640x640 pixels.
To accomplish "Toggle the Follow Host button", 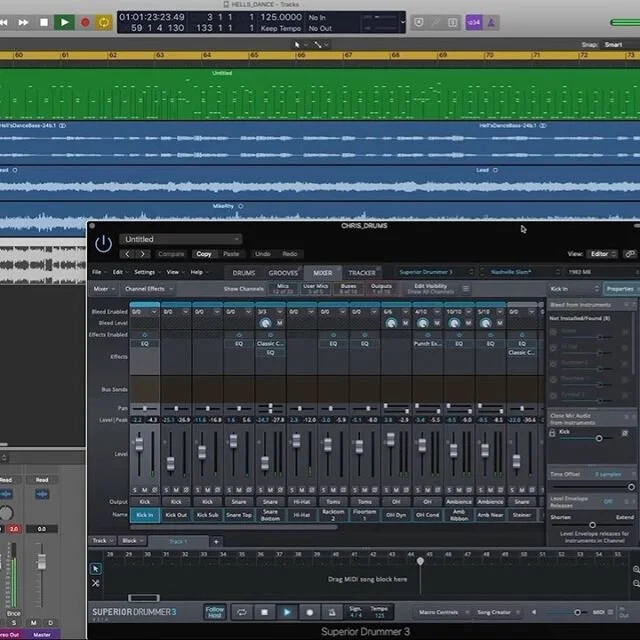I will point(215,612).
